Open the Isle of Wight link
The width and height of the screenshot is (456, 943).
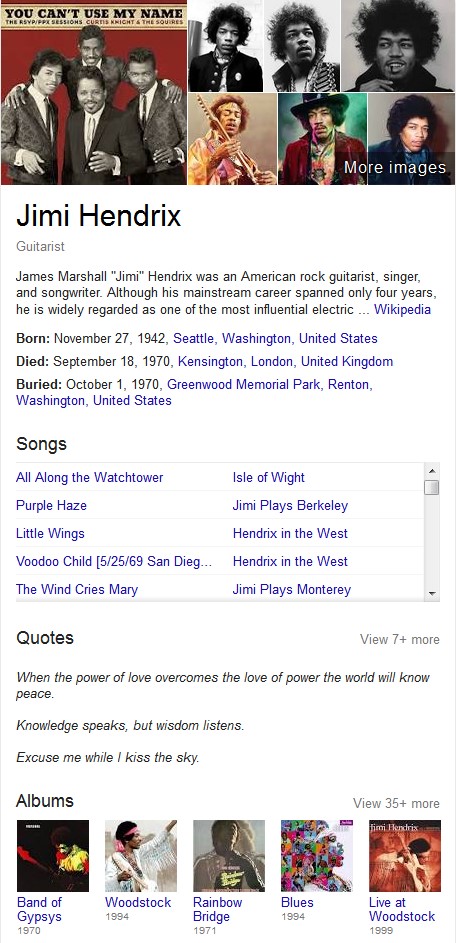coord(268,478)
